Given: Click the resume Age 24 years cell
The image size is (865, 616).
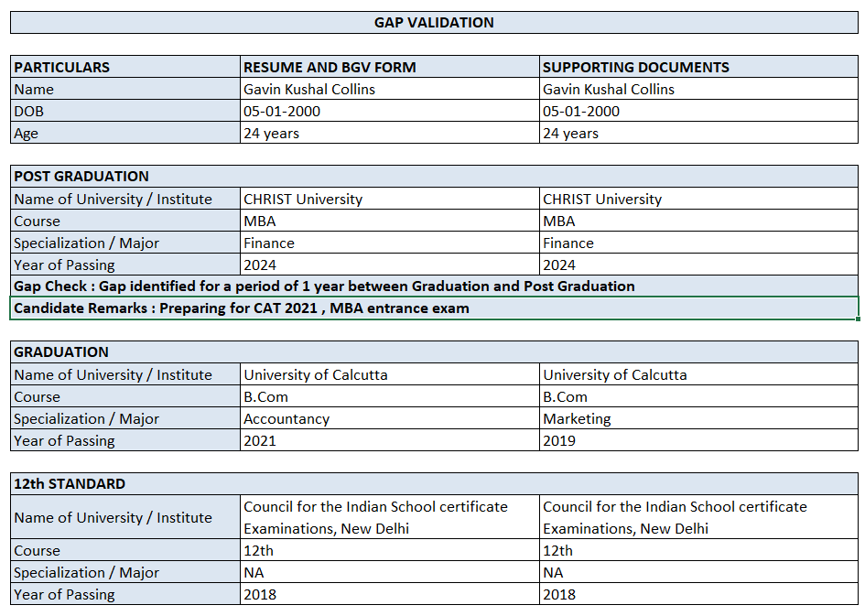Looking at the screenshot, I should pyautogui.click(x=389, y=133).
